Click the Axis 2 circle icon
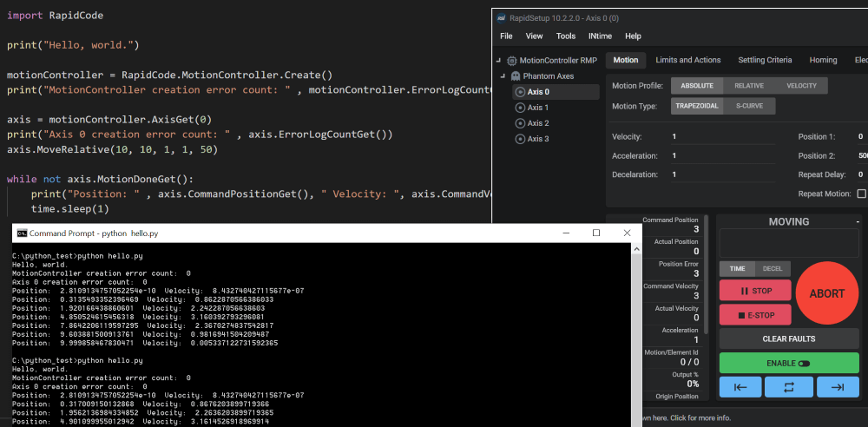The width and height of the screenshot is (868, 427). pos(520,123)
